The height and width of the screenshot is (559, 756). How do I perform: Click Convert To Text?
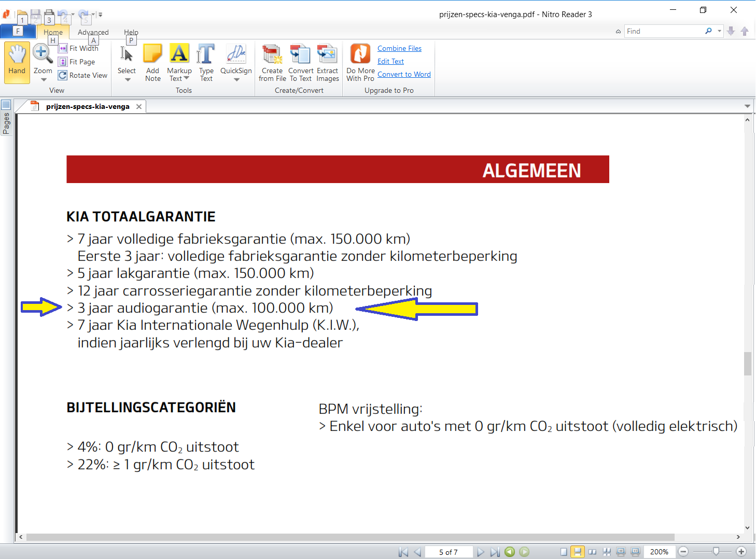coord(301,63)
